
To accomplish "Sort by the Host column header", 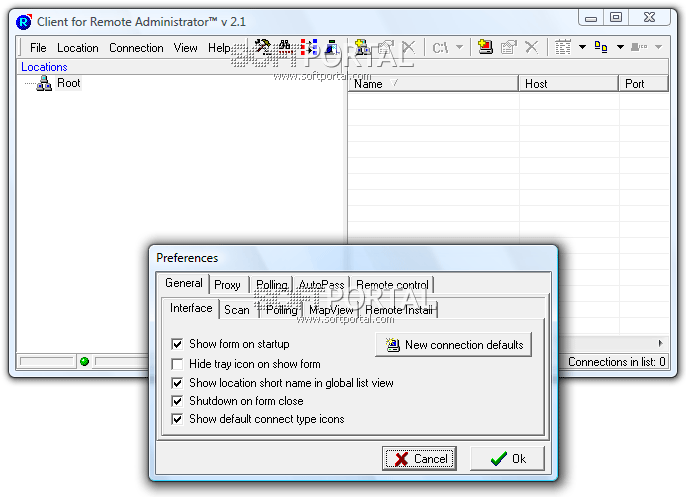I will [x=569, y=84].
